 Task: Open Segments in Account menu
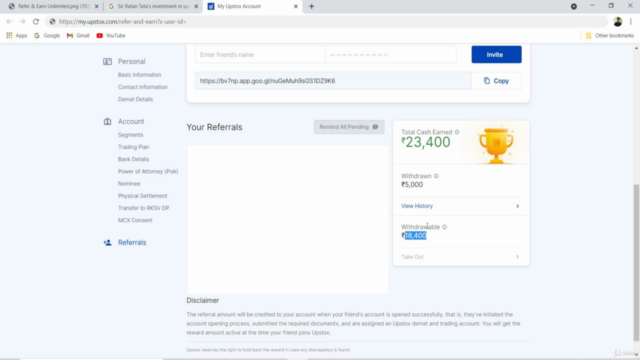(x=131, y=135)
